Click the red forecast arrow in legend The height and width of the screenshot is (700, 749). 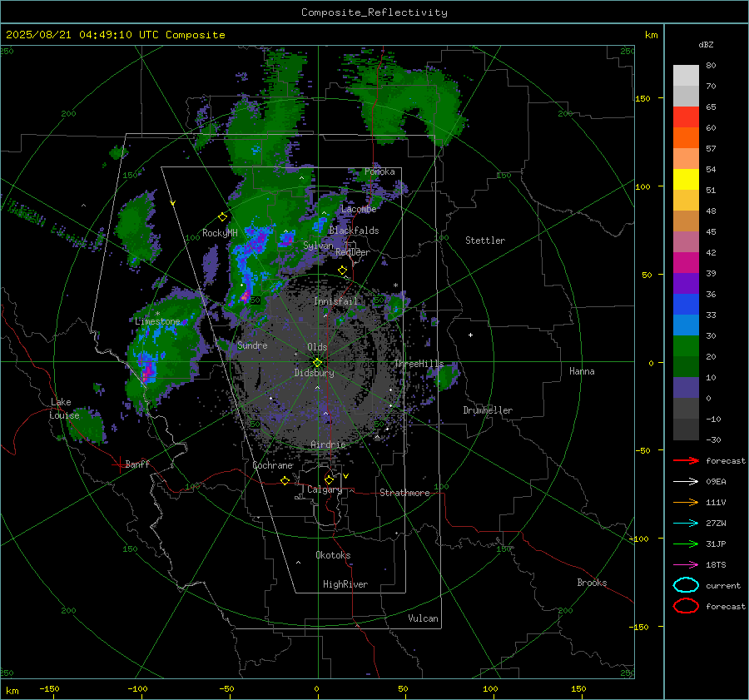click(x=686, y=460)
